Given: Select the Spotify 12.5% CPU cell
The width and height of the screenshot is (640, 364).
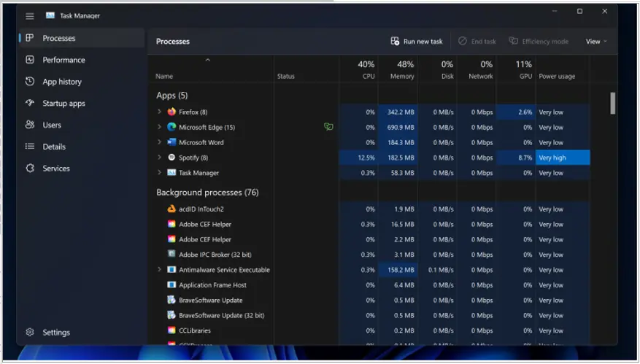Looking at the screenshot, I should [358, 158].
